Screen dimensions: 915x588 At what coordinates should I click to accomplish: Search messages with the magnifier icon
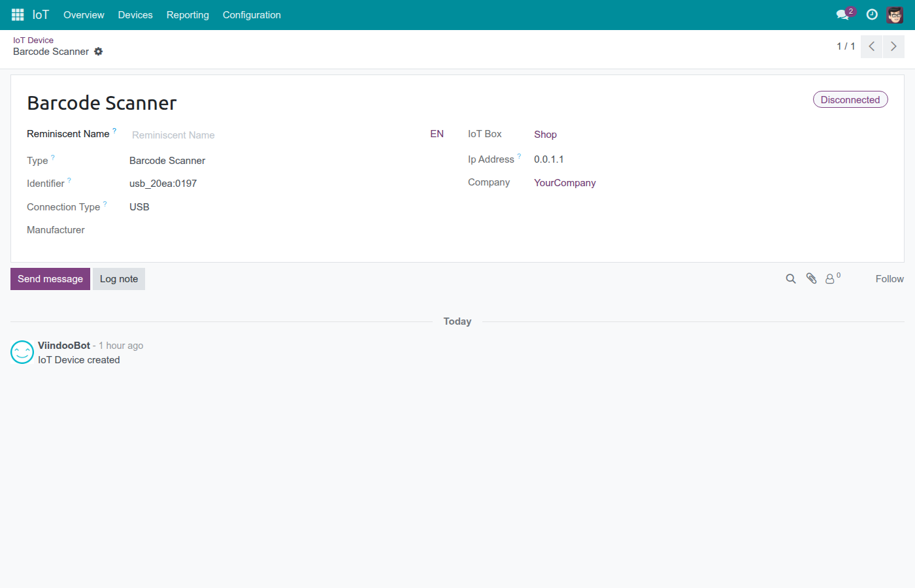791,279
